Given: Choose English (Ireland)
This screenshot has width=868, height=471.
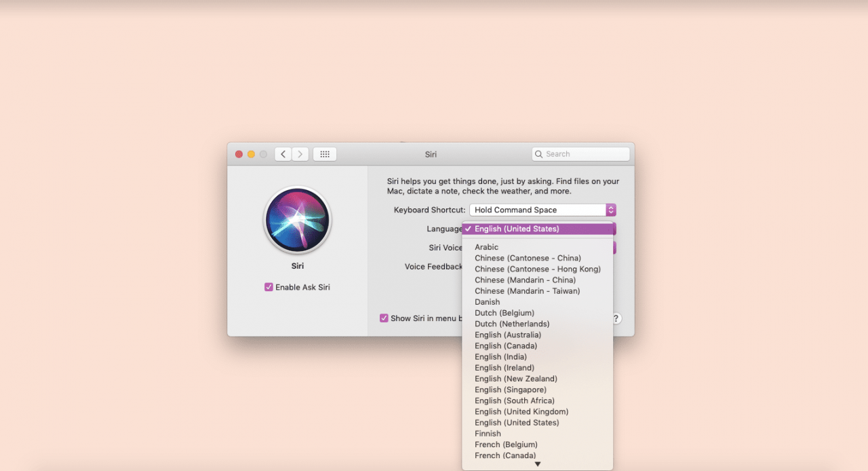Looking at the screenshot, I should coord(538,368).
